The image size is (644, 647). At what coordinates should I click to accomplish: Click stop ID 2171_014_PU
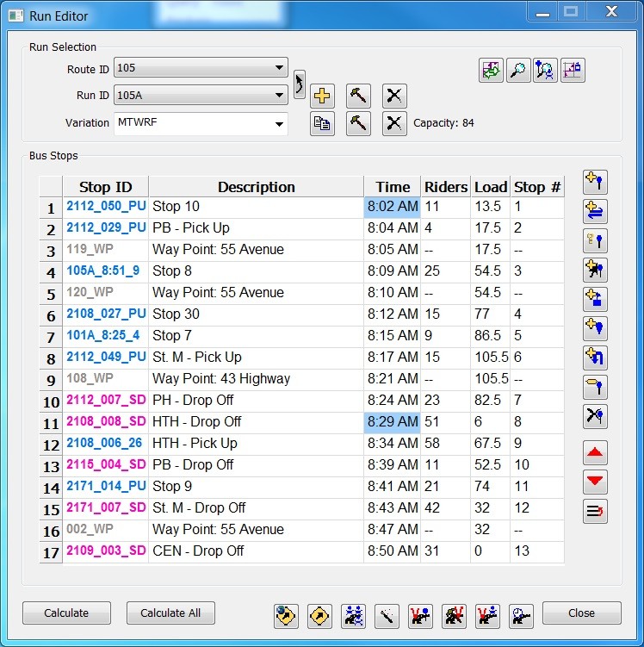click(x=107, y=486)
